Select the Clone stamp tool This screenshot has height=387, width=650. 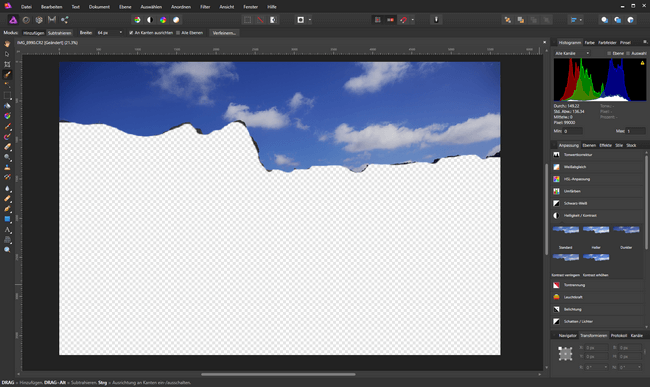pyautogui.click(x=7, y=167)
